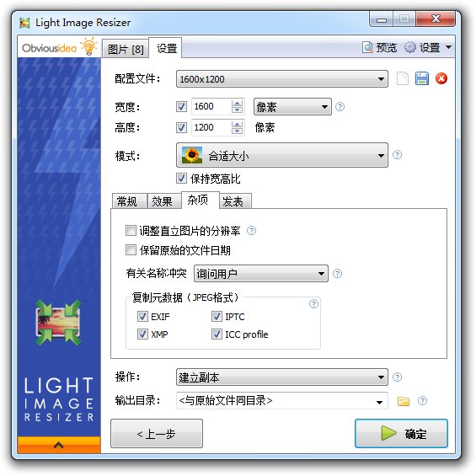Click the help icon next to 输出目录

tap(422, 401)
